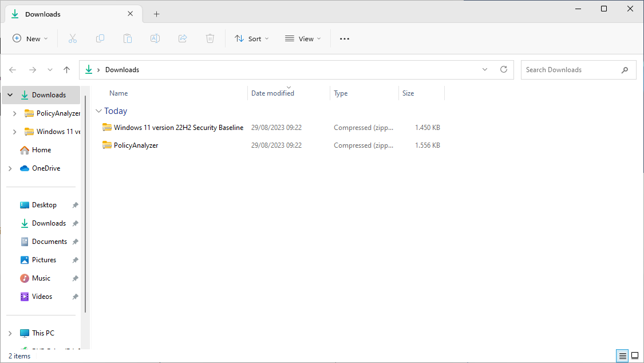This screenshot has width=644, height=363.
Task: Click the Share icon in toolbar
Action: pyautogui.click(x=183, y=38)
